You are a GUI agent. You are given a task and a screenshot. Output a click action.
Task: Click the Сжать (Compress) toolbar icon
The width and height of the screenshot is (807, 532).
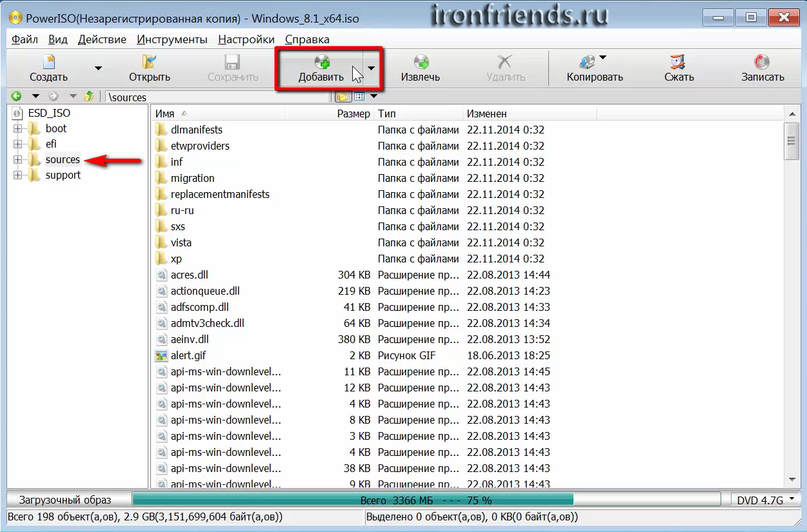[678, 63]
